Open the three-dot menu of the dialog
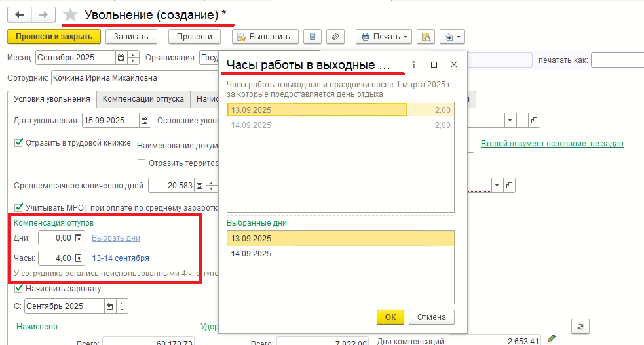 pyautogui.click(x=413, y=64)
